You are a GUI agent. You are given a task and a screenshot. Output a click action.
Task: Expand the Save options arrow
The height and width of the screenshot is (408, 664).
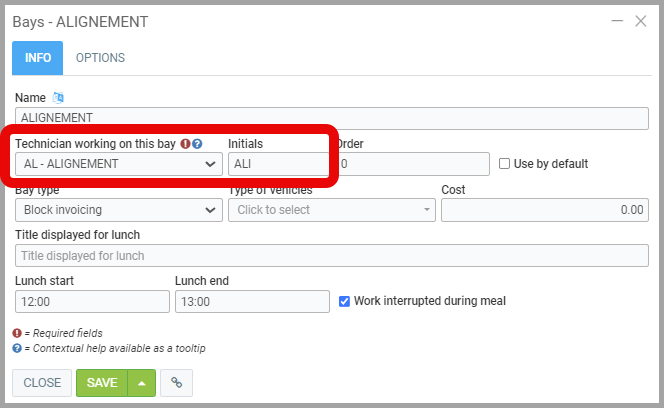[x=141, y=383]
